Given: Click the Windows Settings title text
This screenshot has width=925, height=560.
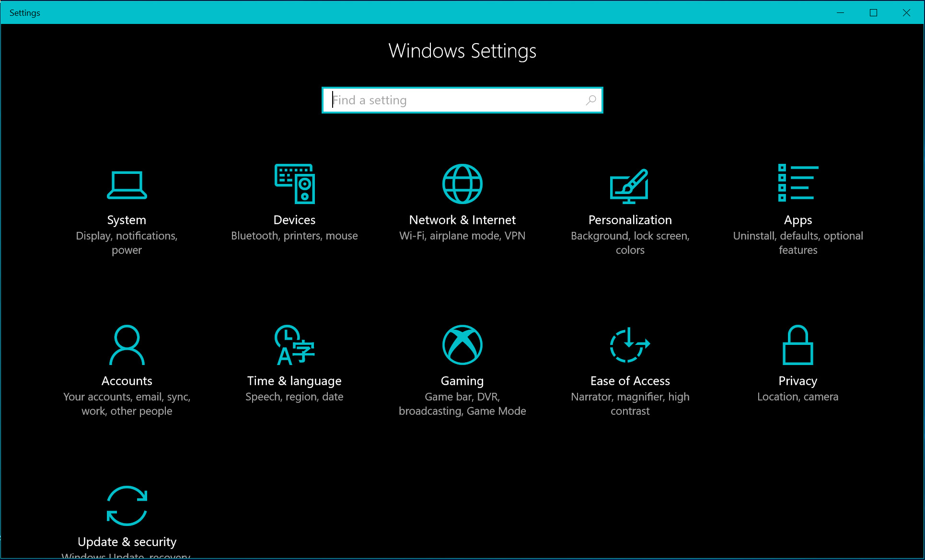Looking at the screenshot, I should pos(462,51).
